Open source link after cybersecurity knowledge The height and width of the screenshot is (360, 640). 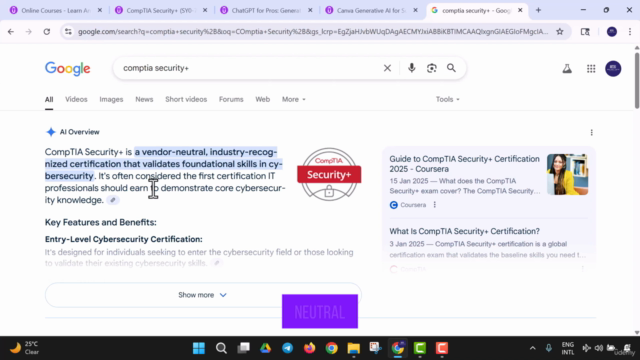(113, 200)
